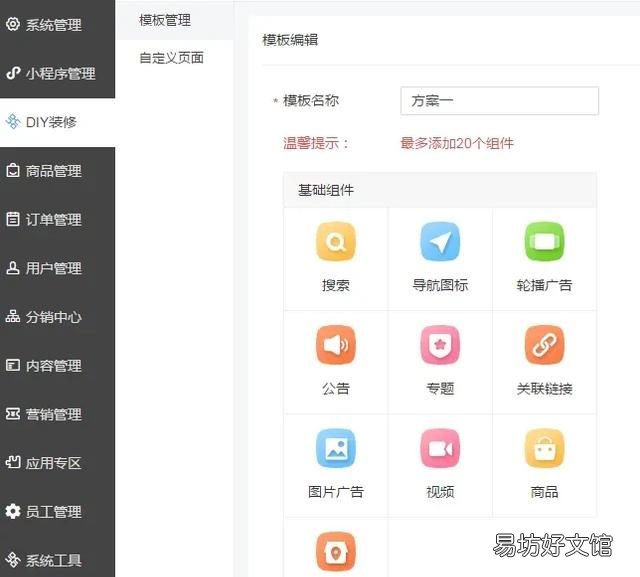Click the 内容管理 page icon
This screenshot has height=577, width=640.
point(13,365)
